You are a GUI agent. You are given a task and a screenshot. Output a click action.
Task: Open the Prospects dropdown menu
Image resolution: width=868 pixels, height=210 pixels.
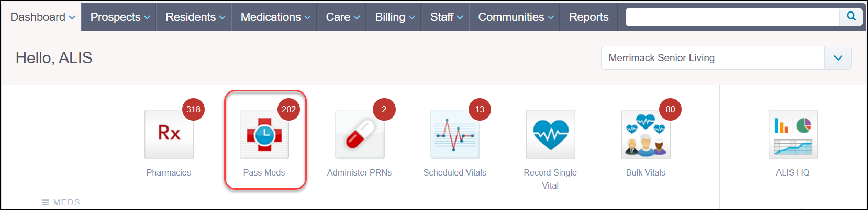[120, 17]
